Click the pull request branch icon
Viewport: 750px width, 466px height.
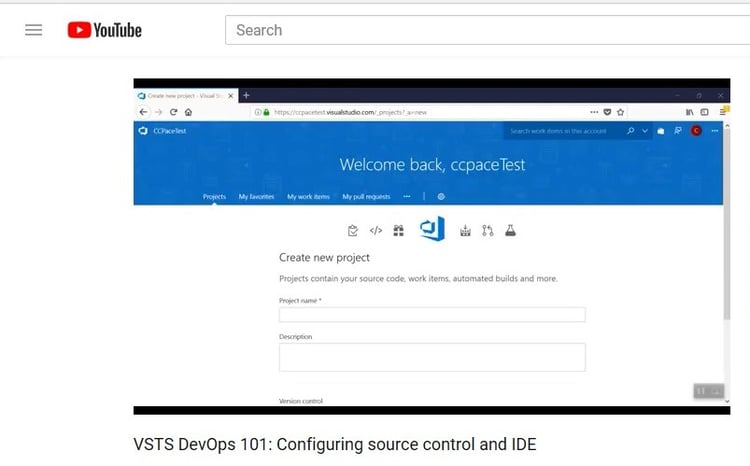487,231
